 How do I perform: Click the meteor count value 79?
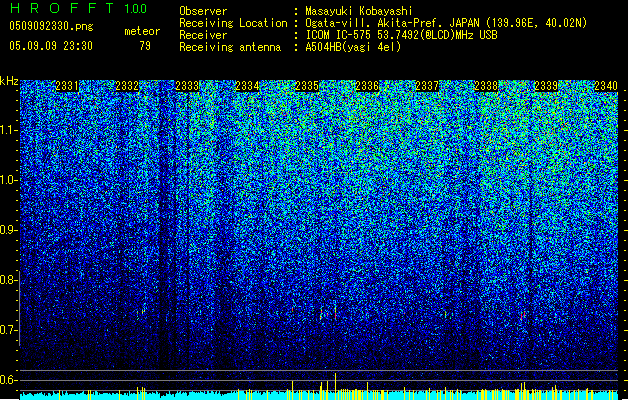(x=145, y=46)
